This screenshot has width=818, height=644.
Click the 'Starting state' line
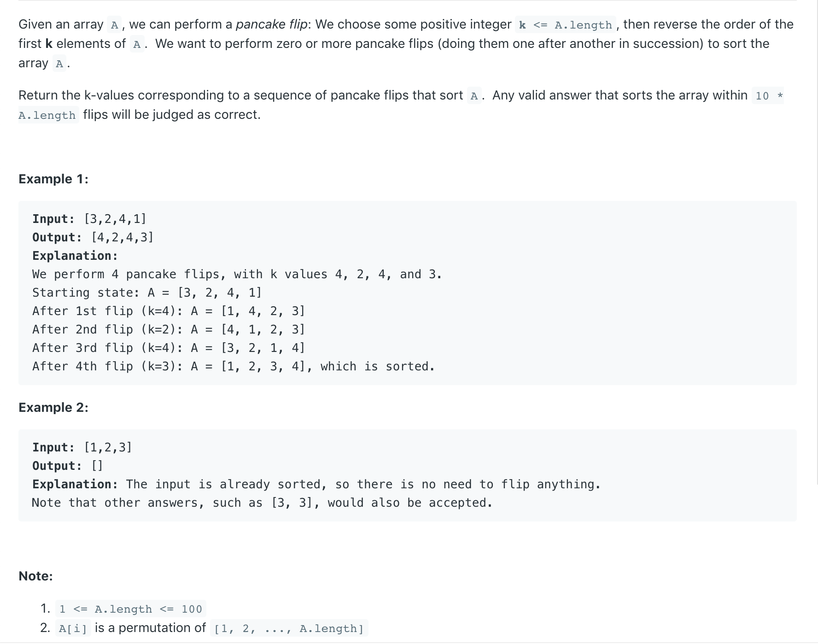[147, 293]
